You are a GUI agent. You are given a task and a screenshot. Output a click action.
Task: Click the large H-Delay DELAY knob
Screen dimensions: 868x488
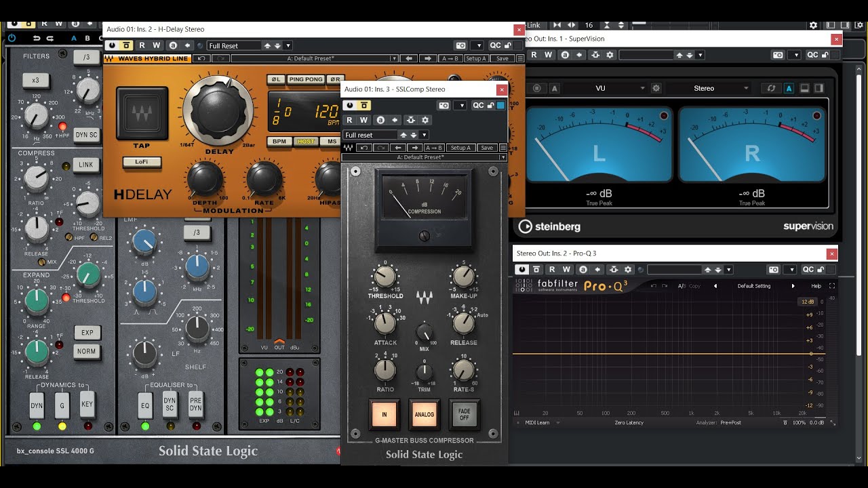pos(218,110)
